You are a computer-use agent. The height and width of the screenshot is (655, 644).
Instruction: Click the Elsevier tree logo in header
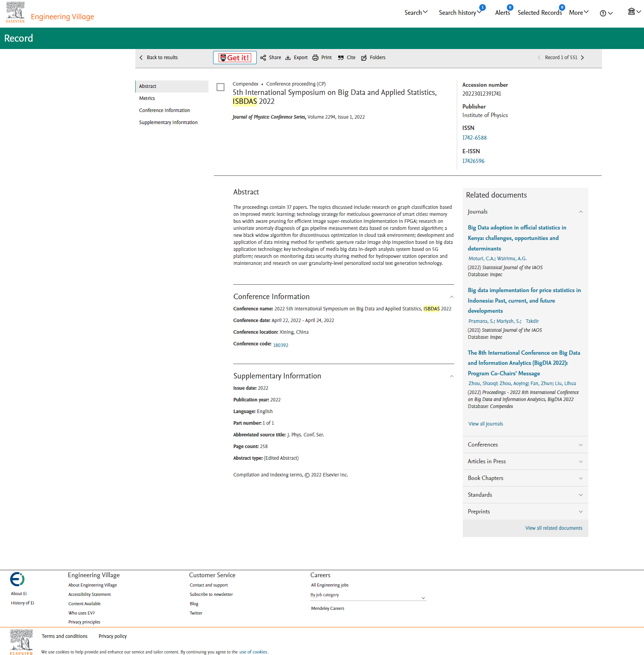tap(16, 12)
